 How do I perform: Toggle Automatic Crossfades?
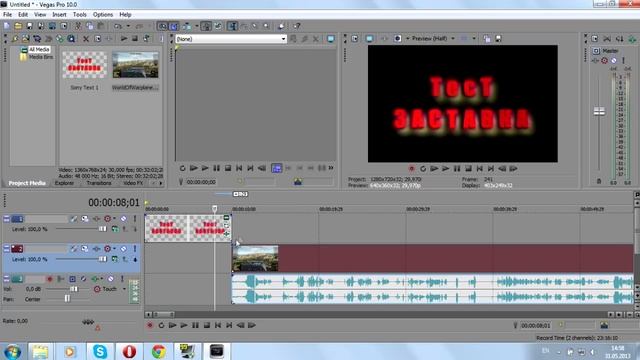tap(174, 26)
